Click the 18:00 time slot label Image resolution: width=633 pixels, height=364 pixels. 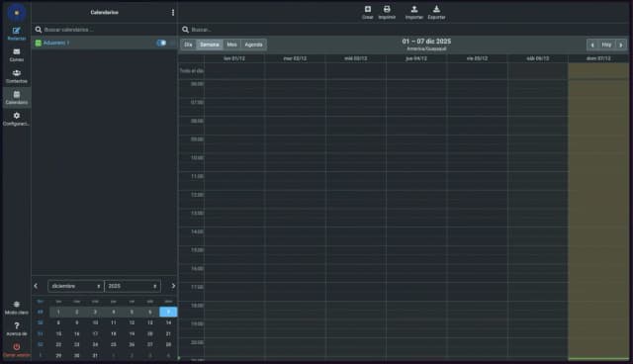pos(197,306)
